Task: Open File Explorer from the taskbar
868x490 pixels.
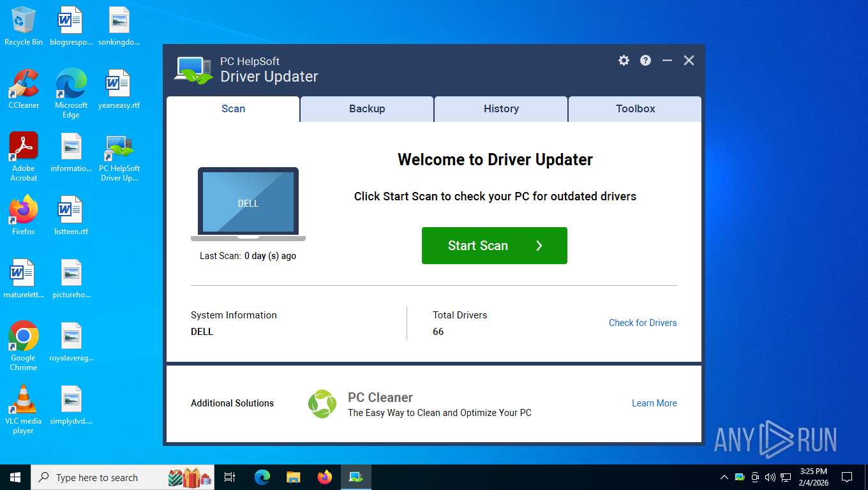Action: [293, 477]
